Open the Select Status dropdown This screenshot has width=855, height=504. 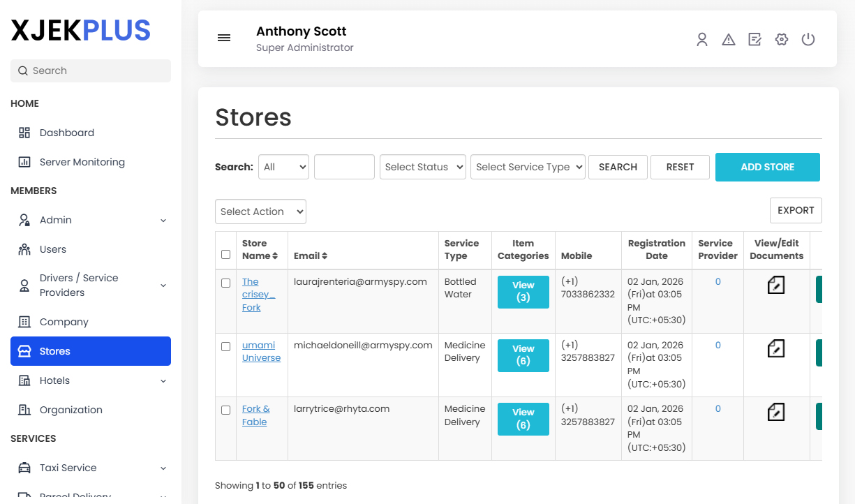422,167
